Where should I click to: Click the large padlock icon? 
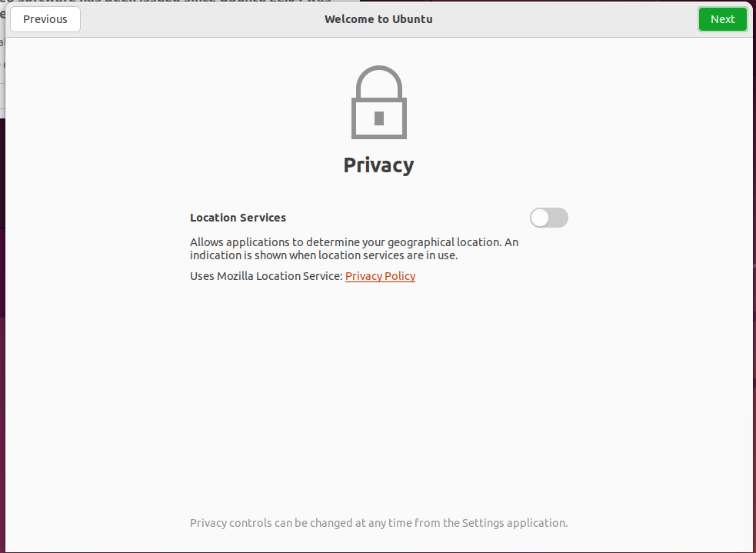click(379, 102)
